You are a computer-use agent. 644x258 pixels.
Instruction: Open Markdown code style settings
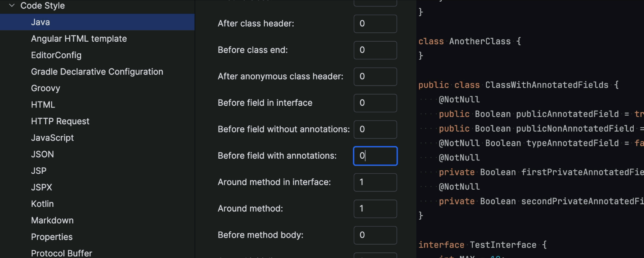pos(52,220)
